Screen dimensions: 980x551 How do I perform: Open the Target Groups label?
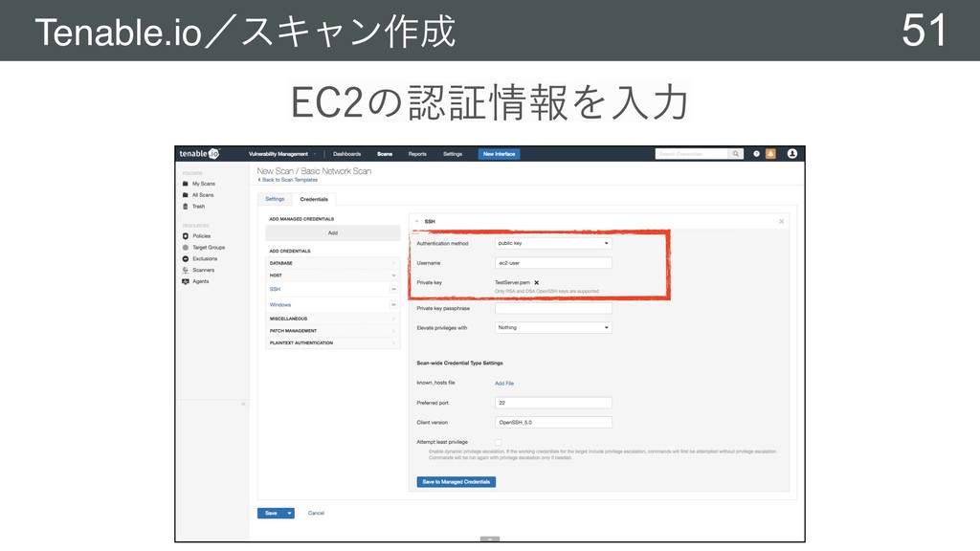209,248
